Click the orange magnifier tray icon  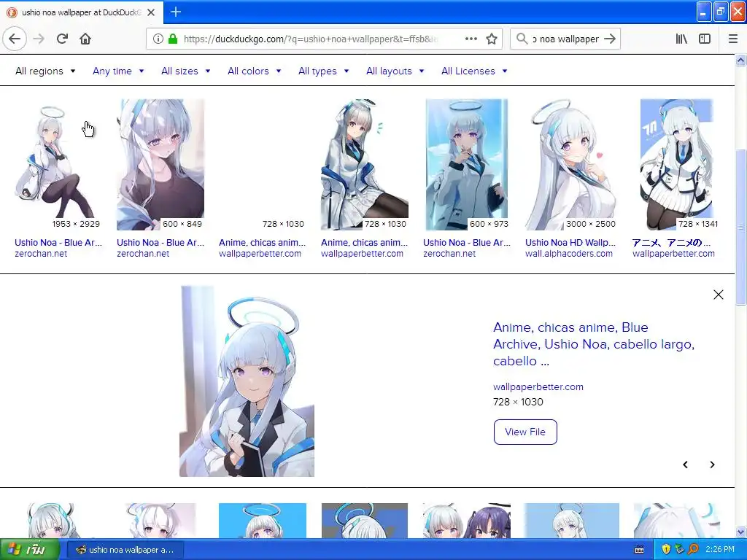click(694, 550)
